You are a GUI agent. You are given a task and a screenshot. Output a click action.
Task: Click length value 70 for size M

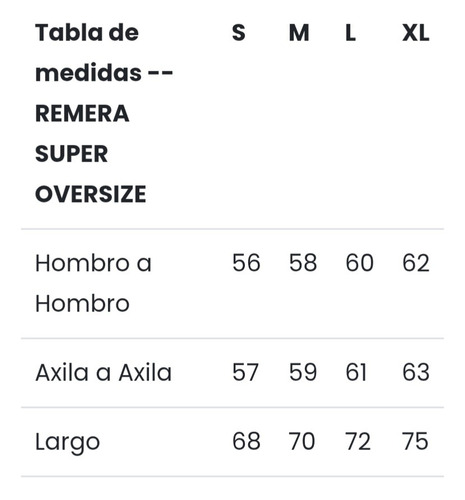click(x=302, y=441)
